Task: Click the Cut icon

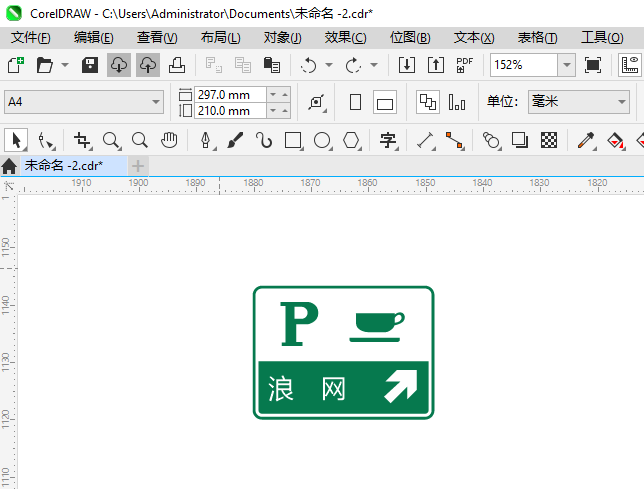Action: click(214, 65)
